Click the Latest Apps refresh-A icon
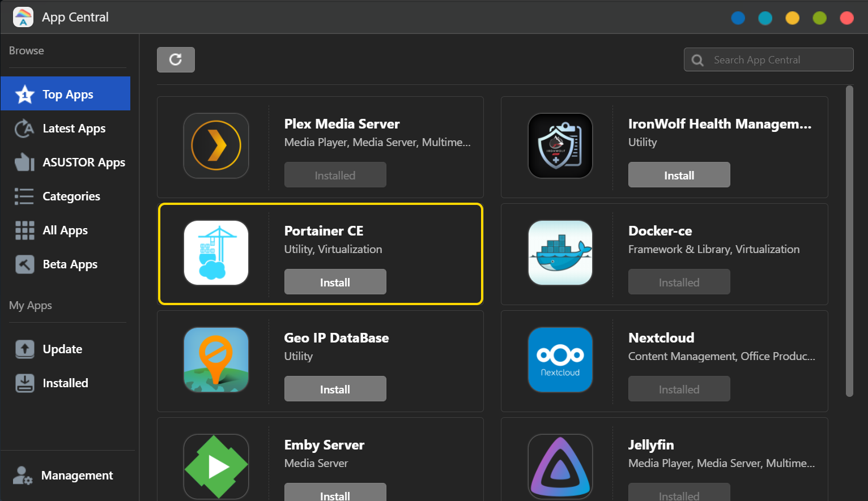868x501 pixels. coord(24,129)
